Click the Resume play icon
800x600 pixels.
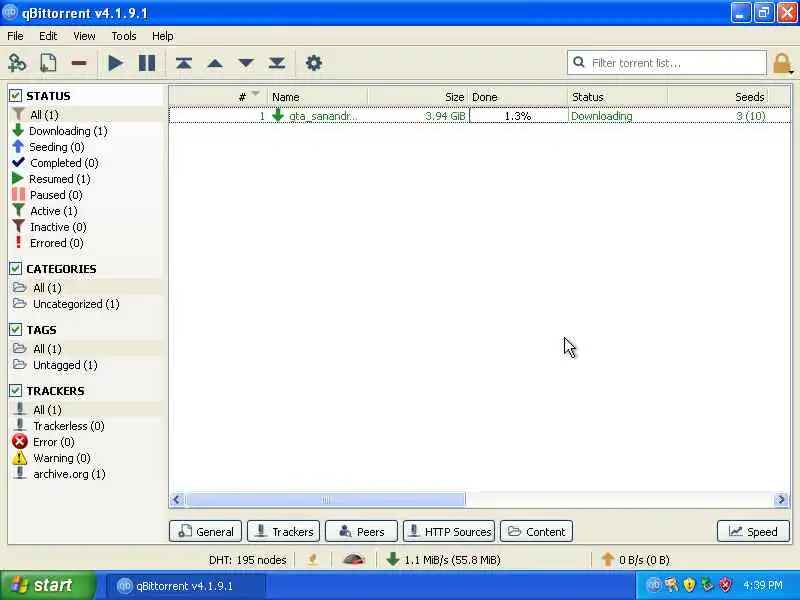116,63
